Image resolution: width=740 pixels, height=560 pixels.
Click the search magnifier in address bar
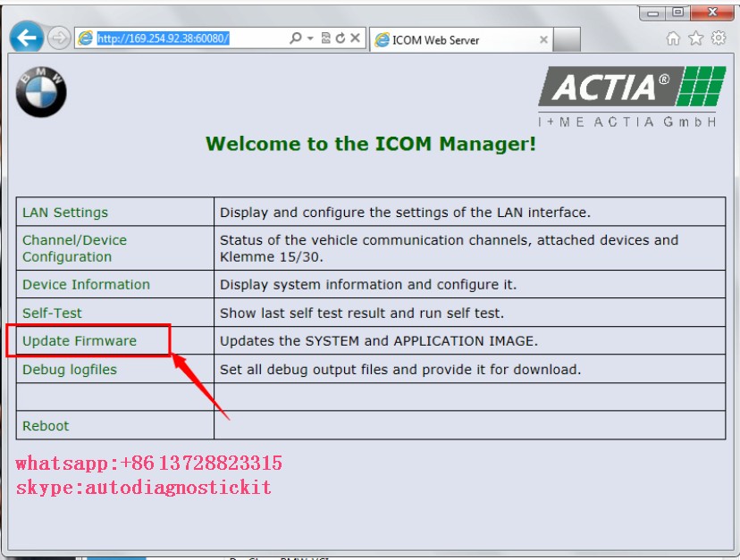(296, 38)
